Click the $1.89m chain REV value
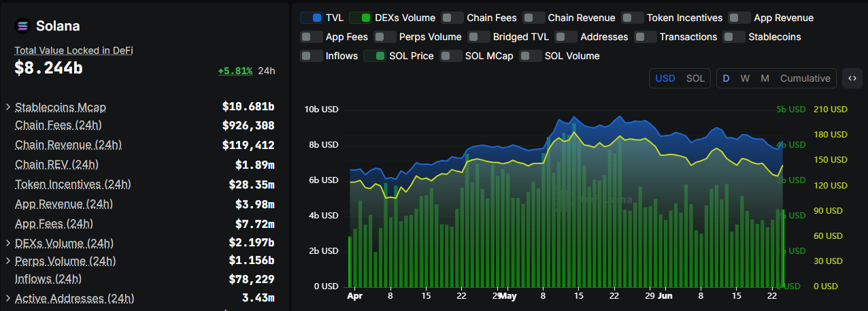This screenshot has height=311, width=868. [x=255, y=165]
